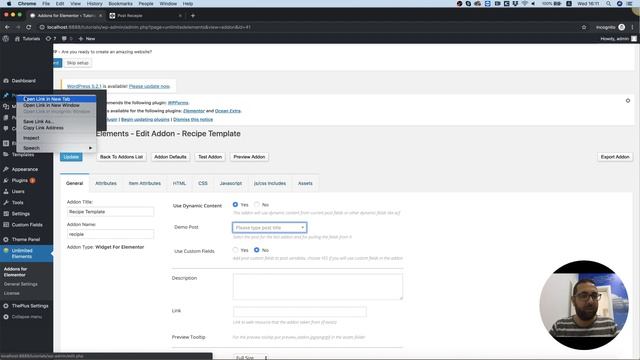This screenshot has width=640, height=360.
Task: Choose Copy Link Address
Action: pos(56,128)
